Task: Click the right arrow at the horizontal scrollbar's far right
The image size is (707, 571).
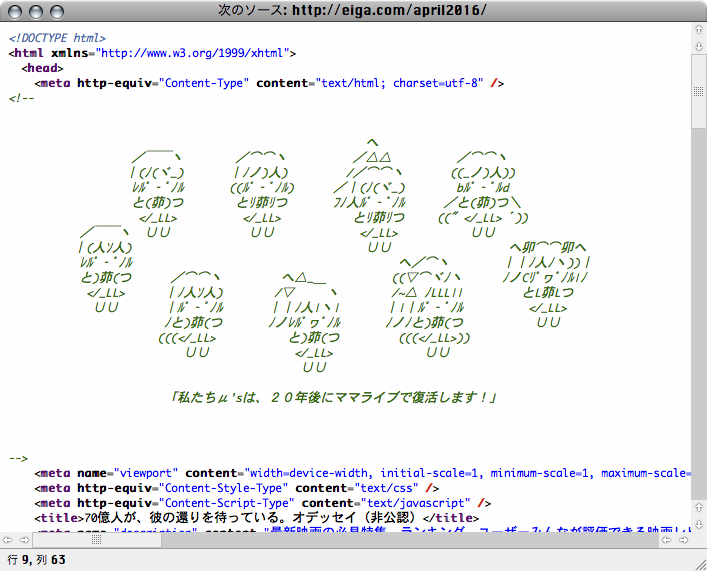Action: pos(683,540)
